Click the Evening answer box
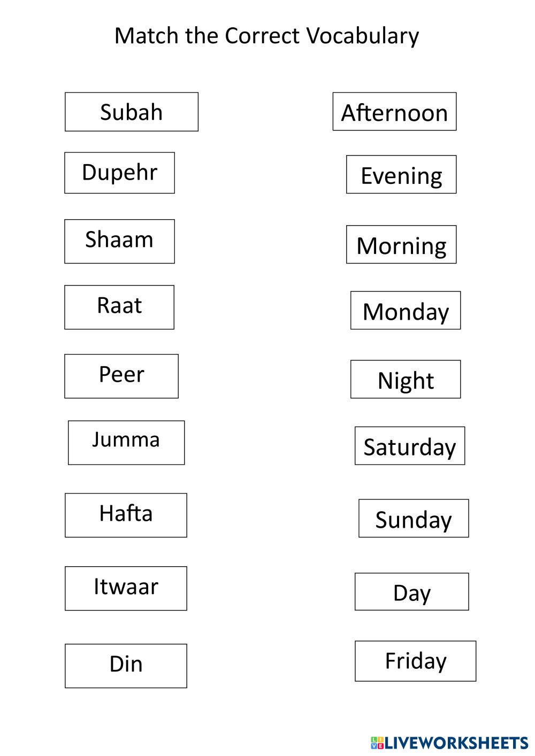 401,174
